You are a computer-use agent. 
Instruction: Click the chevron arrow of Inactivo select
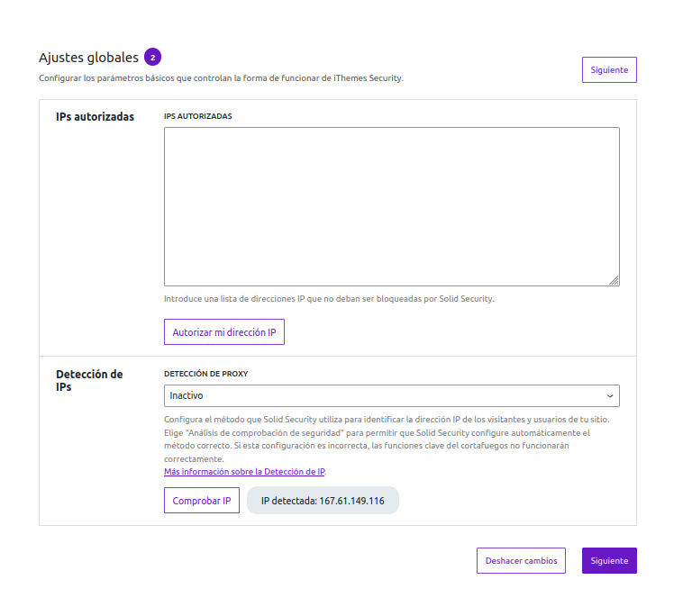610,395
